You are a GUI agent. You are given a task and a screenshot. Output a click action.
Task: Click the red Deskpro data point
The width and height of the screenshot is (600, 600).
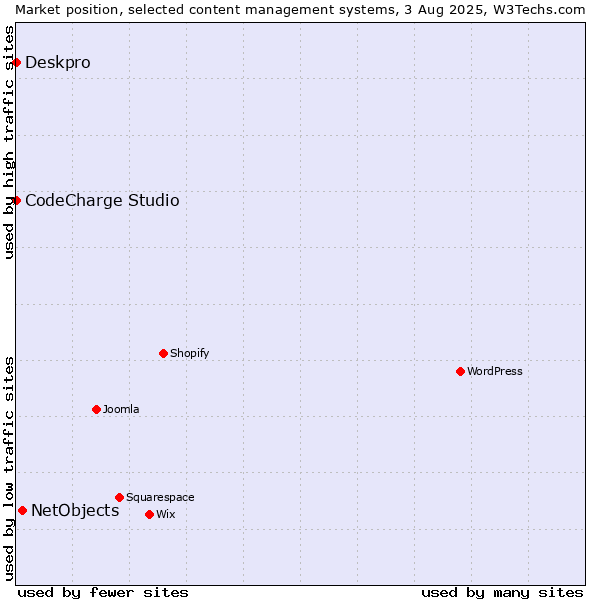coord(16,62)
